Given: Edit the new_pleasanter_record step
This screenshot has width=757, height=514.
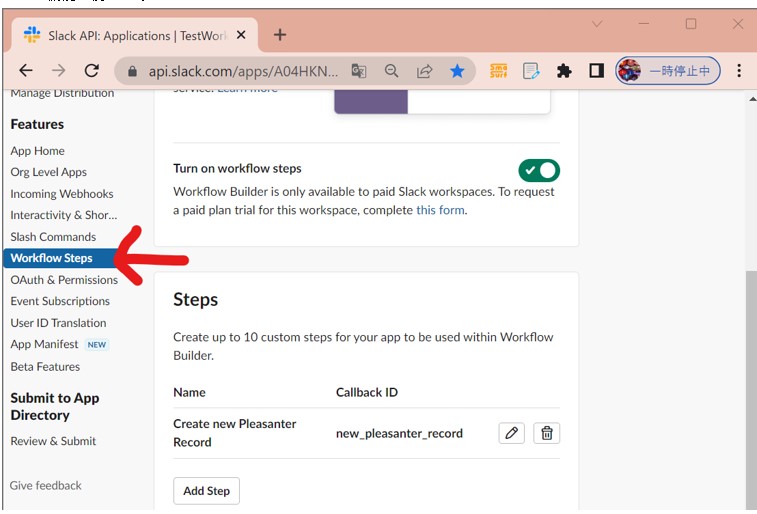Looking at the screenshot, I should (x=512, y=433).
